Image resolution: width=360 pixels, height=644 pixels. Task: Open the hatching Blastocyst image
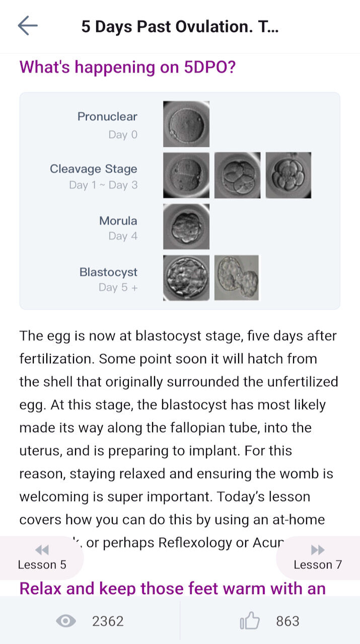[237, 278]
